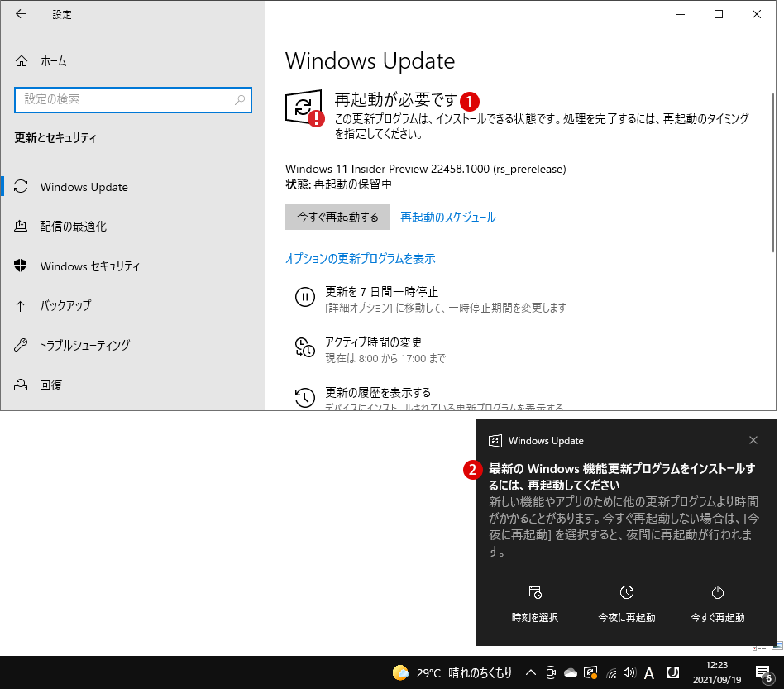
Task: Close the Windows Update notification
Action: pyautogui.click(x=753, y=440)
